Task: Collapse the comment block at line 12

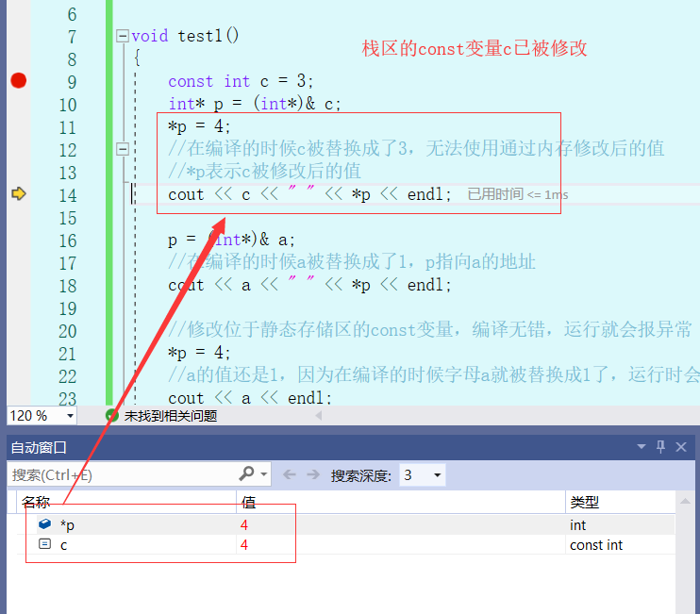Action: pos(123,149)
